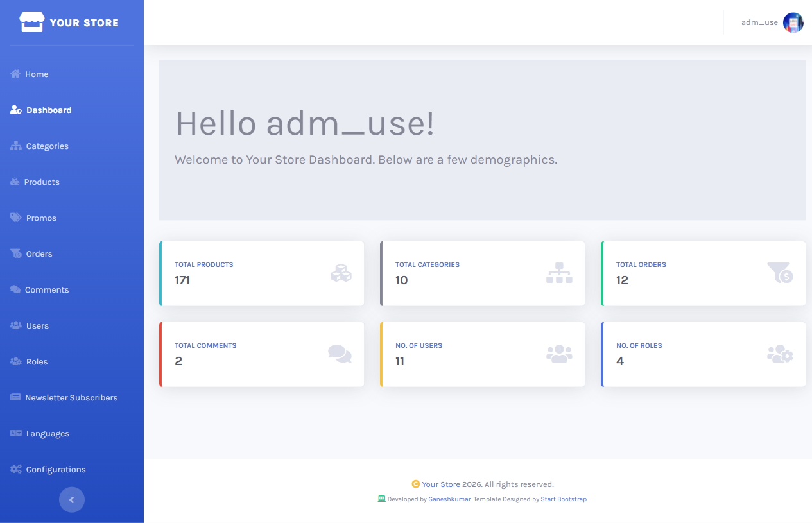This screenshot has width=812, height=523.
Task: Click the TOTAL ORDERS label
Action: tap(641, 264)
